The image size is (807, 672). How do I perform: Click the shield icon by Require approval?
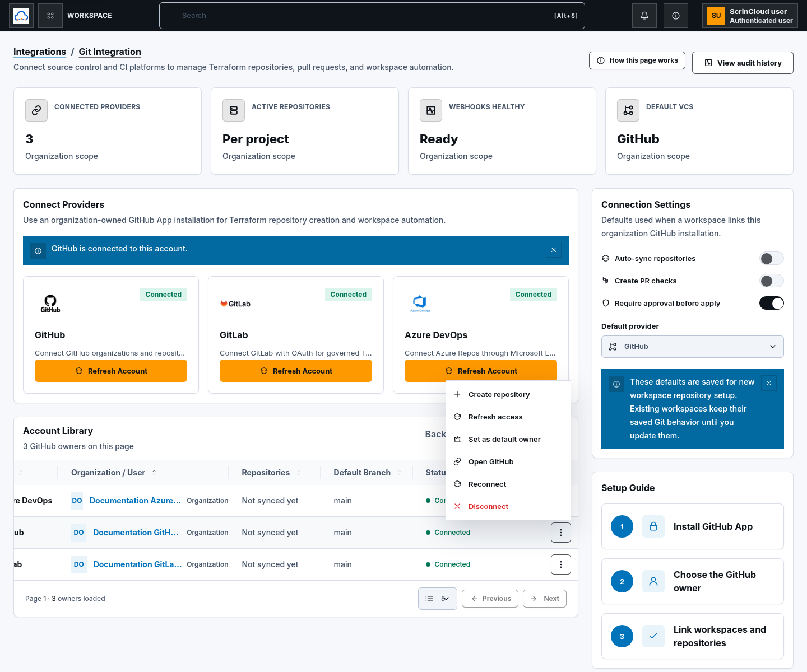click(x=606, y=303)
